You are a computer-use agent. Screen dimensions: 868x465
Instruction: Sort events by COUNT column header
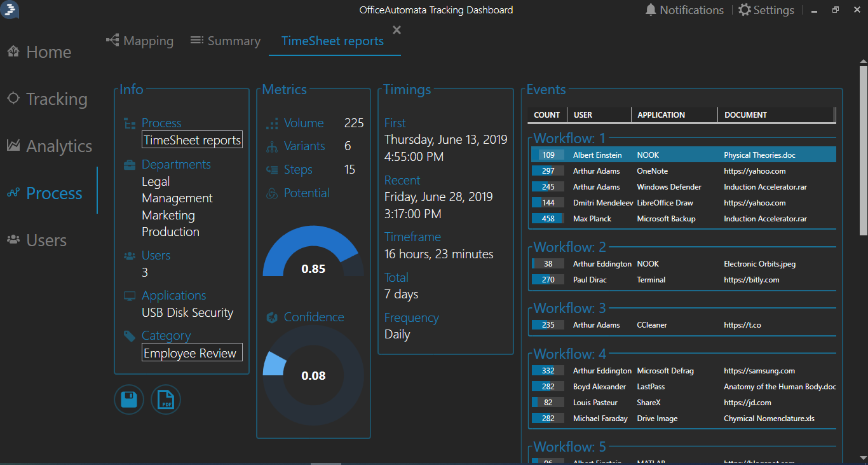point(546,115)
